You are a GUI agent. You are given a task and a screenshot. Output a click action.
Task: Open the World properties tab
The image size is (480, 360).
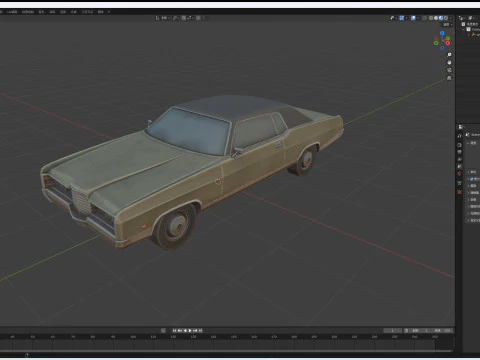(x=459, y=174)
